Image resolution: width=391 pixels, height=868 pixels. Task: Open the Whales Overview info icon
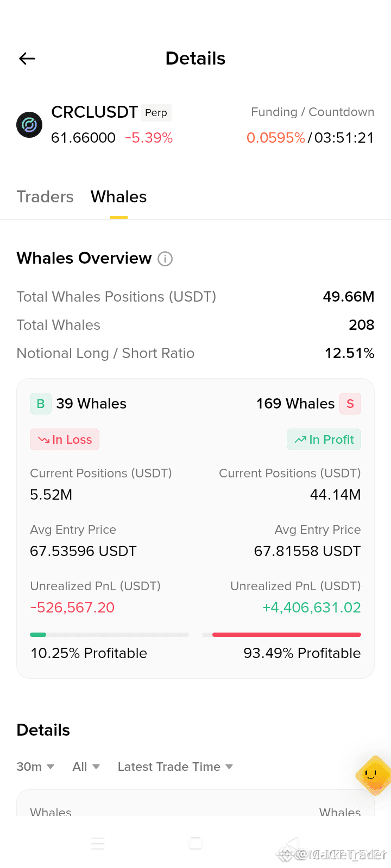click(x=165, y=259)
